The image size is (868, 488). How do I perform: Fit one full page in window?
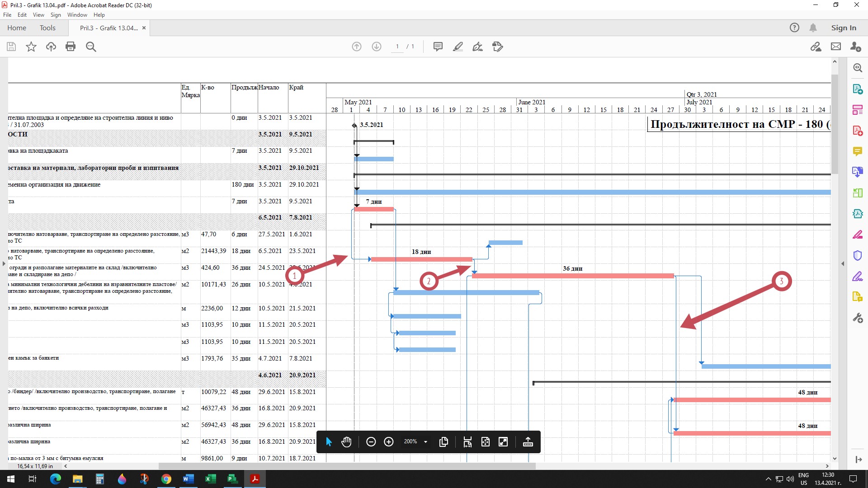(485, 442)
